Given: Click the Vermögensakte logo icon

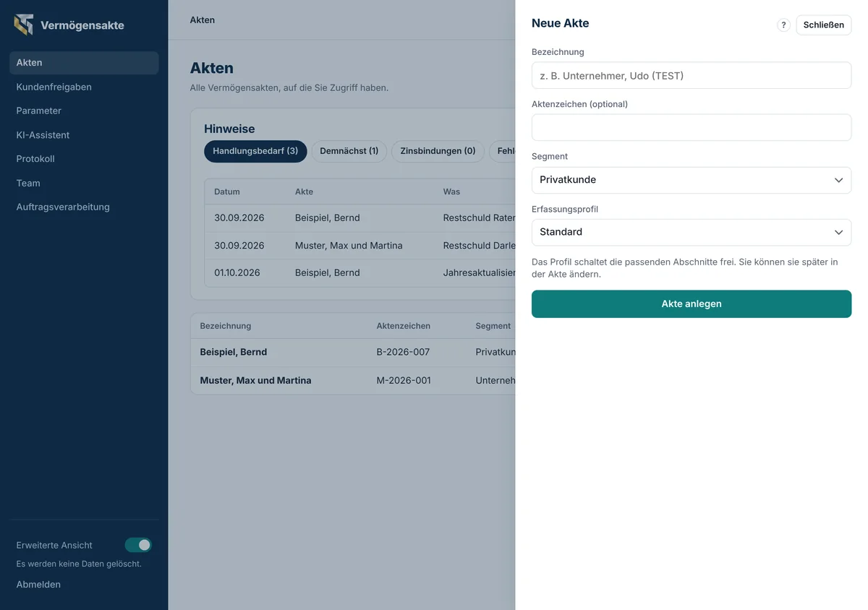Looking at the screenshot, I should pyautogui.click(x=24, y=25).
